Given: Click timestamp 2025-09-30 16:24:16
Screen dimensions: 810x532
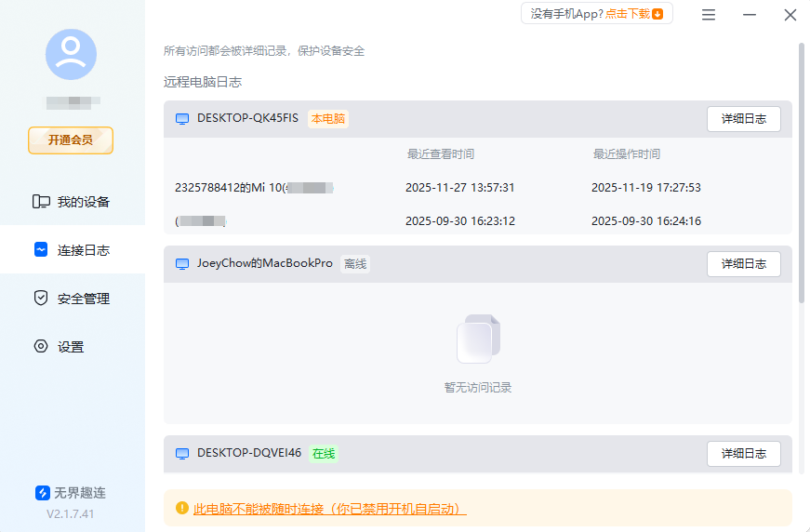Looking at the screenshot, I should 645,221.
